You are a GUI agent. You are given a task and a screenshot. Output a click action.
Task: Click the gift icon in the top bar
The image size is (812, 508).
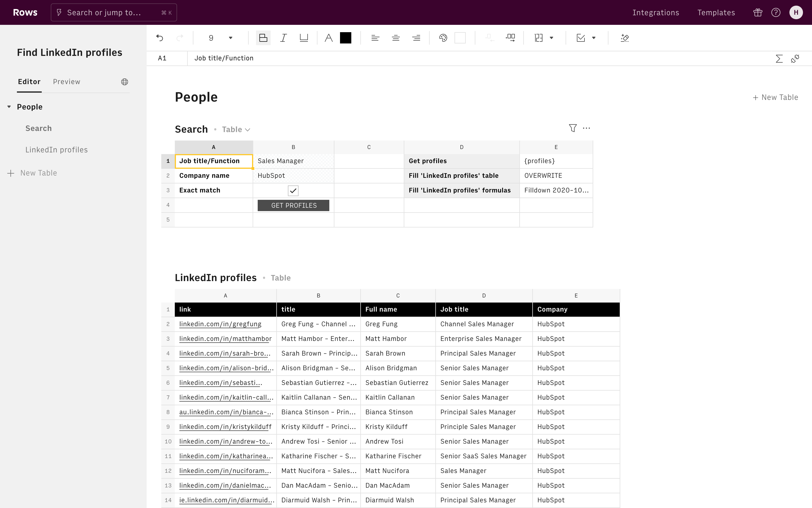(758, 12)
